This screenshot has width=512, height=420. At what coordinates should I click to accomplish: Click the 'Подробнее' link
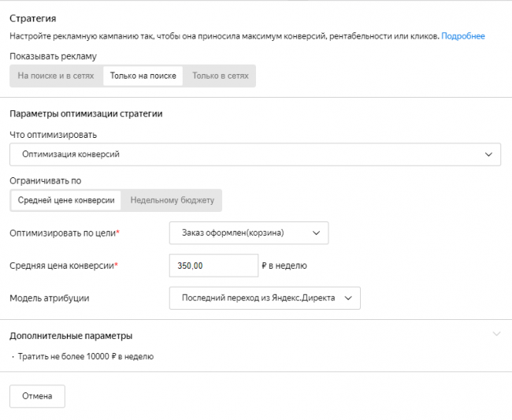(462, 36)
